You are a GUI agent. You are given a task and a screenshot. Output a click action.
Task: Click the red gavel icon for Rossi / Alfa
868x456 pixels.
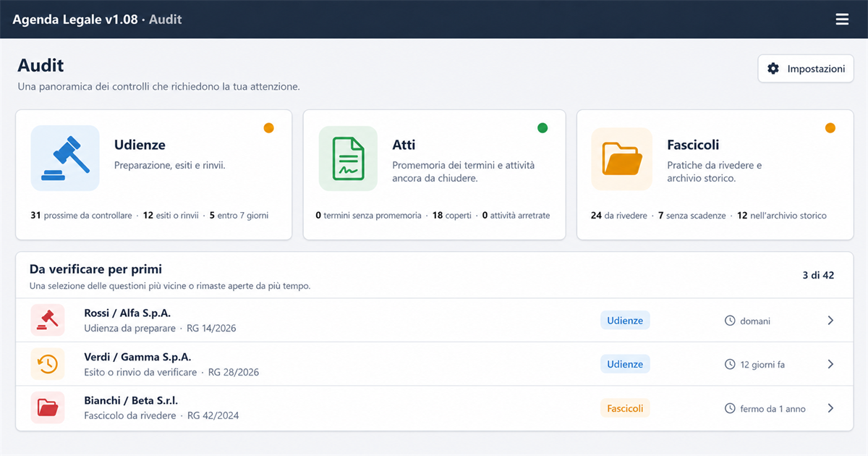coord(48,320)
